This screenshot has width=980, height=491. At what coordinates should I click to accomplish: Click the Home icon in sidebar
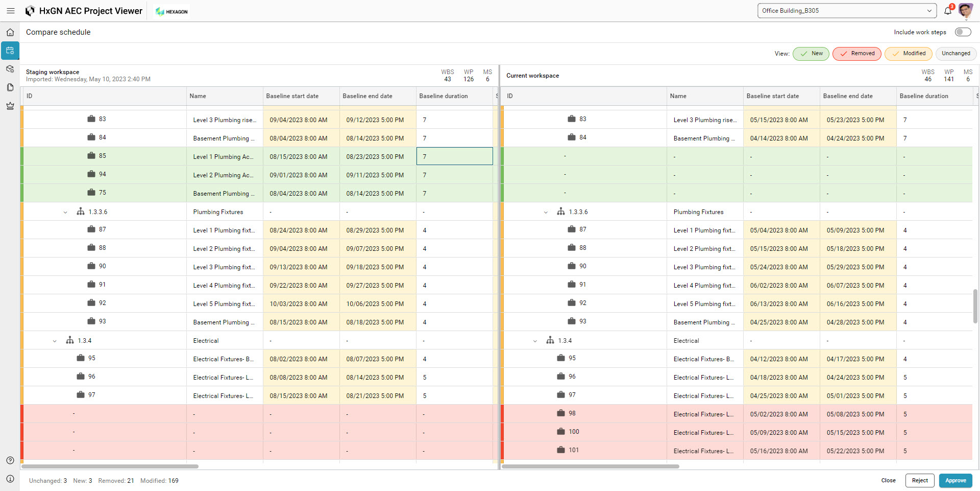click(10, 32)
